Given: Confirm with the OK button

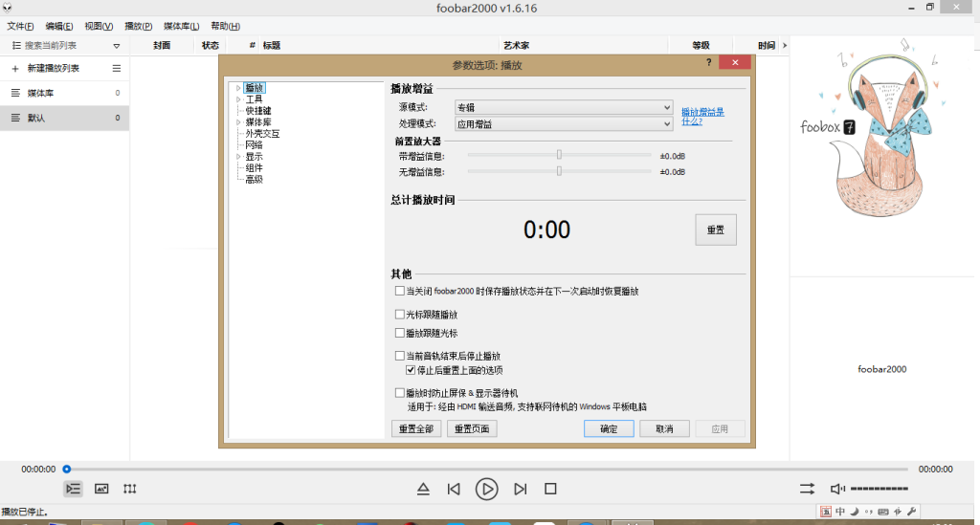Looking at the screenshot, I should 609,428.
